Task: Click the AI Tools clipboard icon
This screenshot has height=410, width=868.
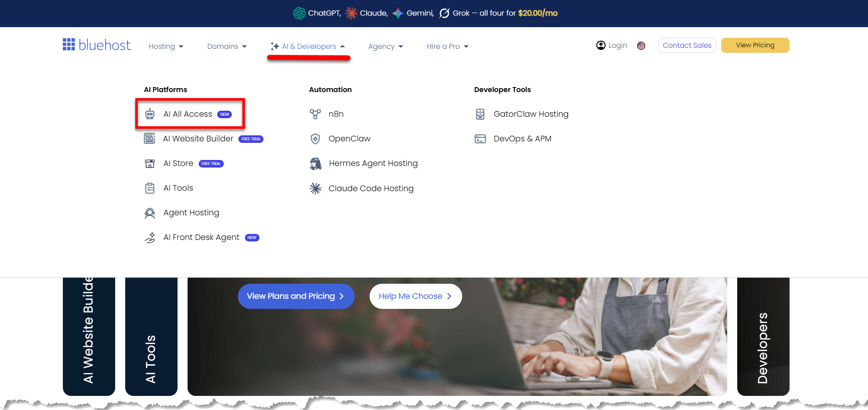Action: click(150, 188)
